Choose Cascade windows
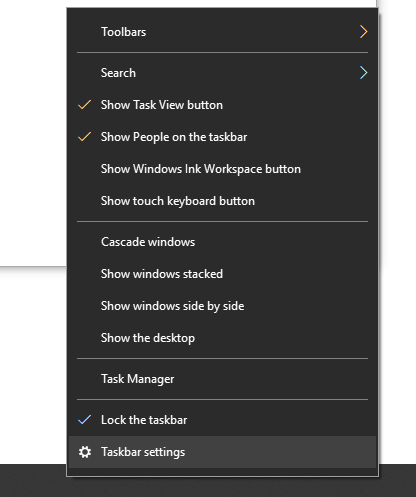416x497 pixels. pos(222,242)
